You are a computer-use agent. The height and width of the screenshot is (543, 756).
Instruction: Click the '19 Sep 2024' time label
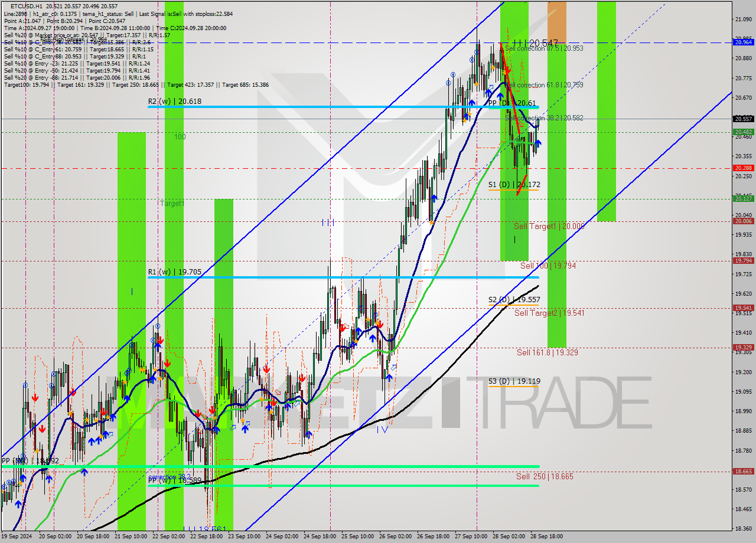coord(17,537)
